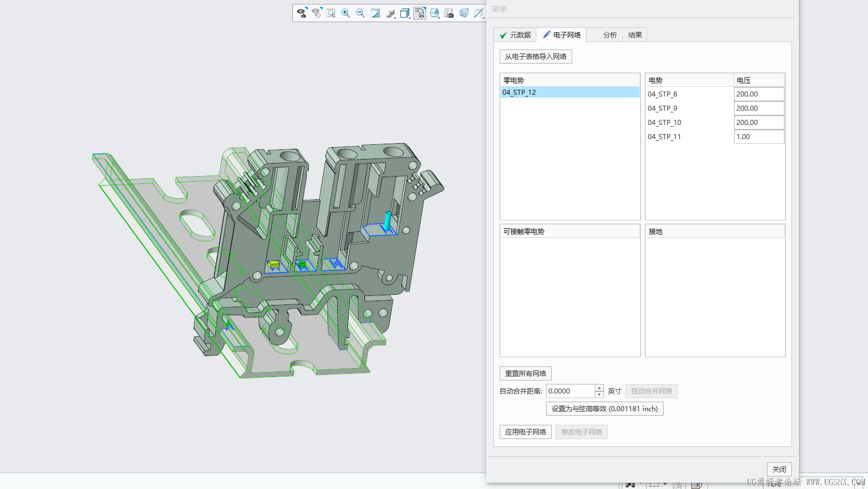Open the saved views eye-camera icon
The height and width of the screenshot is (489, 868).
301,13
